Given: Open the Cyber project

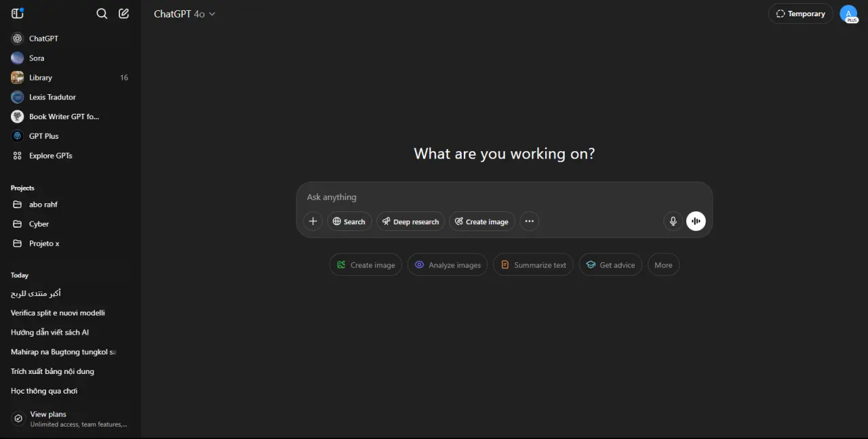Looking at the screenshot, I should tap(71, 224).
